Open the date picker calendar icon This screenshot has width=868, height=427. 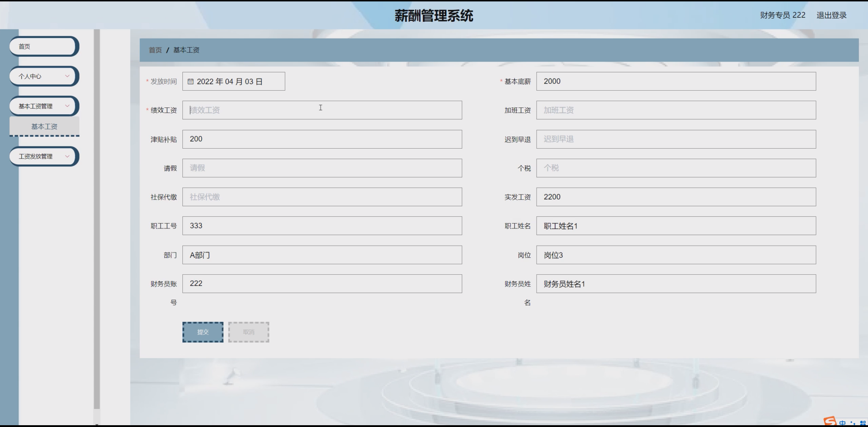(x=190, y=82)
